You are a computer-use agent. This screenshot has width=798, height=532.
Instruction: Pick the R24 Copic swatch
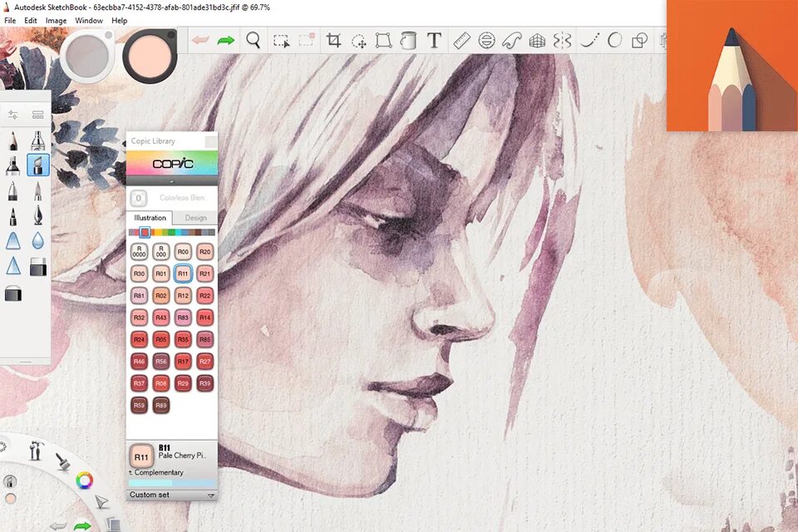pos(139,339)
